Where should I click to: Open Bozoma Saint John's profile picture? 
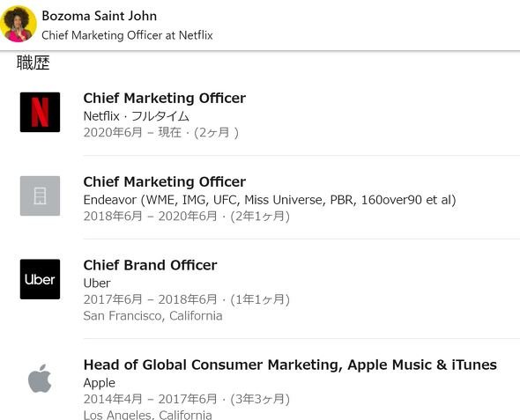pos(19,24)
